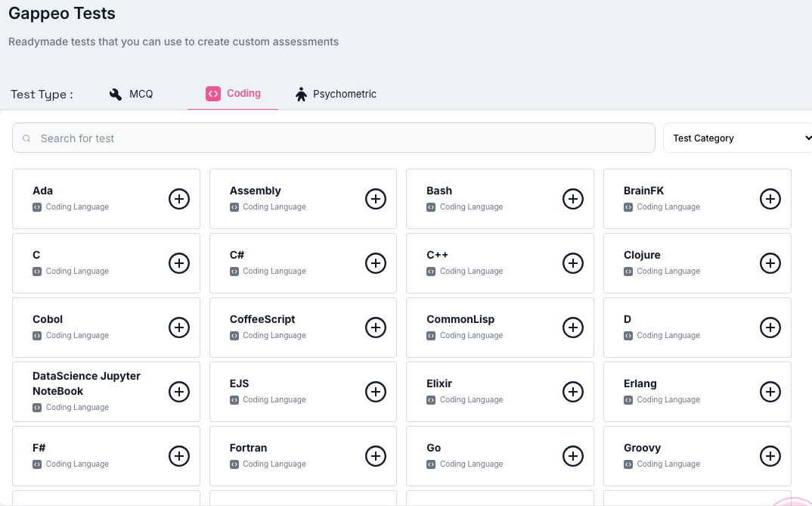The width and height of the screenshot is (812, 506).
Task: Focus the Search for test field
Action: (x=333, y=138)
